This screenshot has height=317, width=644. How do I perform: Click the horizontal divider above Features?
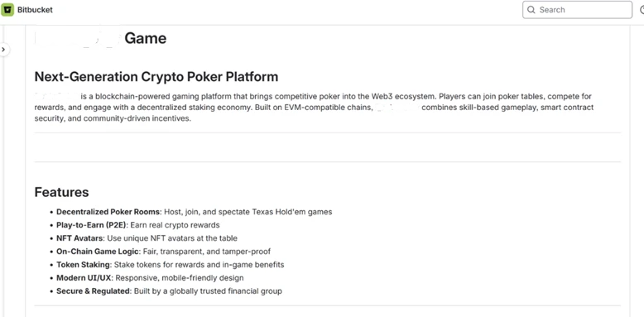[x=327, y=161]
